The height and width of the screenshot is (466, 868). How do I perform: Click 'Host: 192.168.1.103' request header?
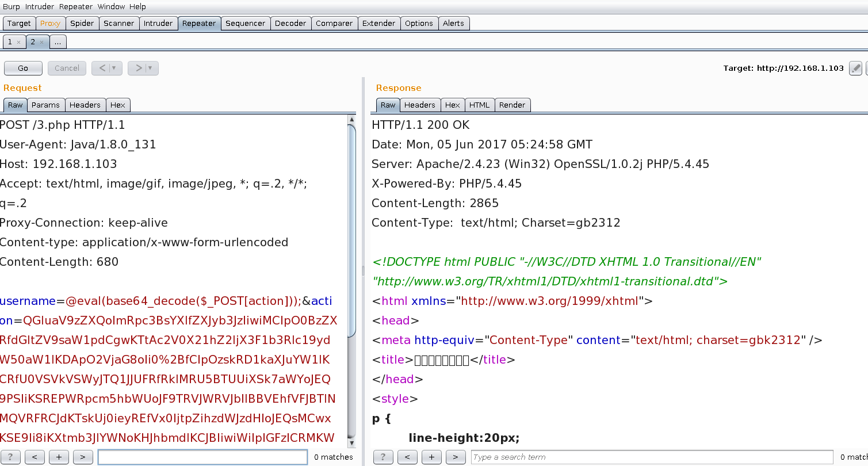[59, 164]
